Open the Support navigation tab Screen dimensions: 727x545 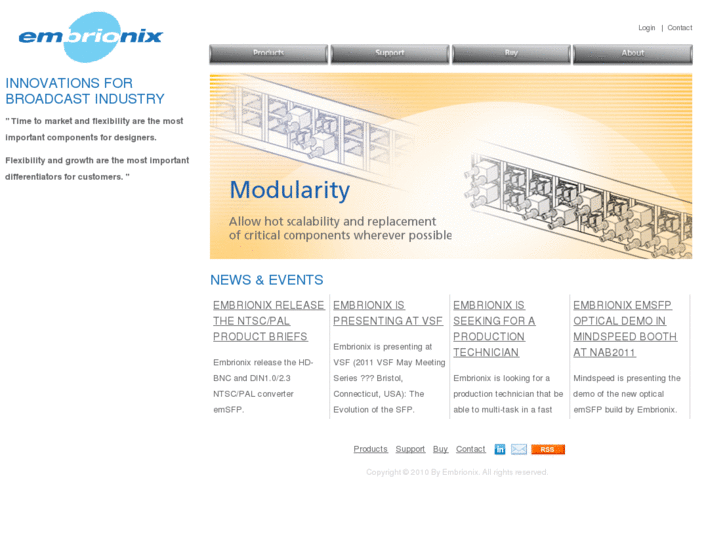[x=389, y=54]
